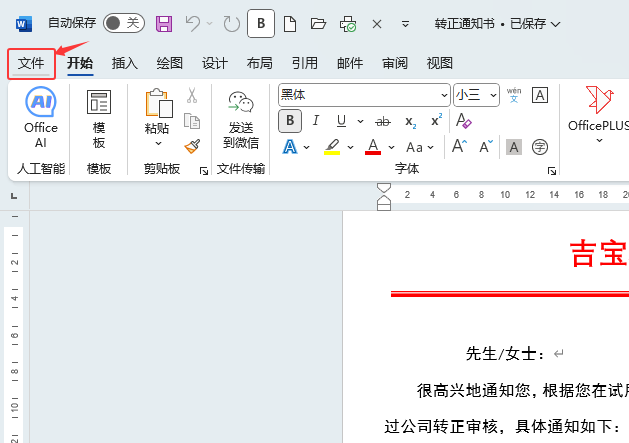This screenshot has height=443, width=629.
Task: Open the Aa Change Case menu
Action: coord(420,147)
